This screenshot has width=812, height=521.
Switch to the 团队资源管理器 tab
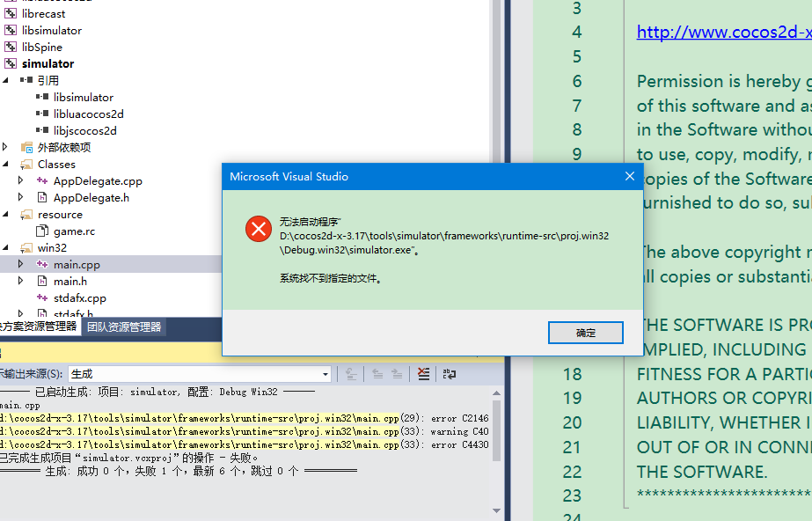[x=124, y=327]
